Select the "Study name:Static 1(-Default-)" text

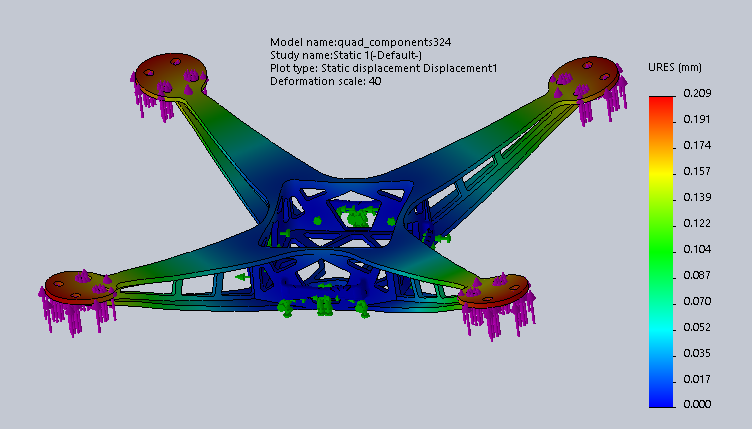[346, 55]
